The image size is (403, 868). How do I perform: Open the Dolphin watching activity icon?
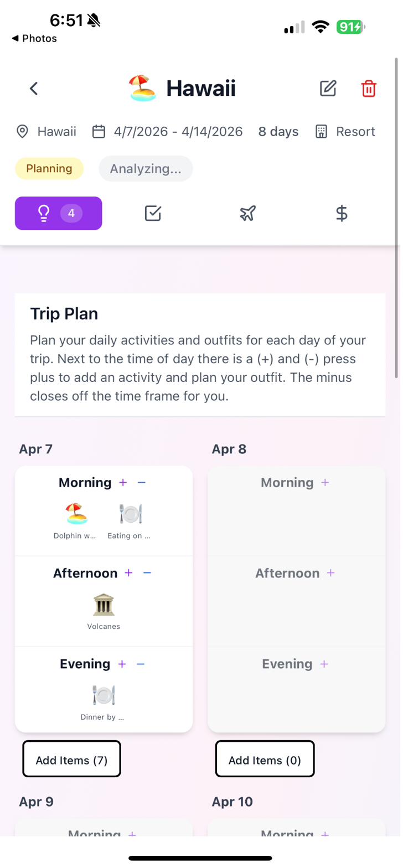click(76, 514)
